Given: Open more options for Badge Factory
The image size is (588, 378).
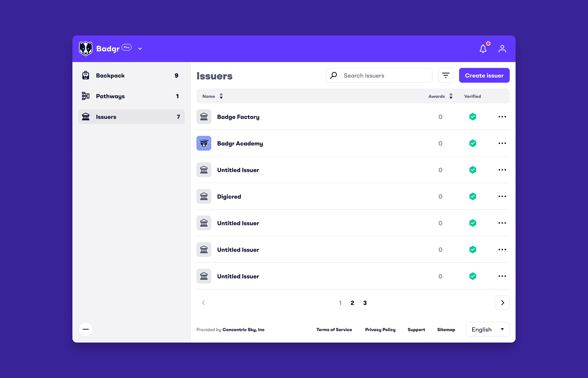Looking at the screenshot, I should (x=502, y=117).
